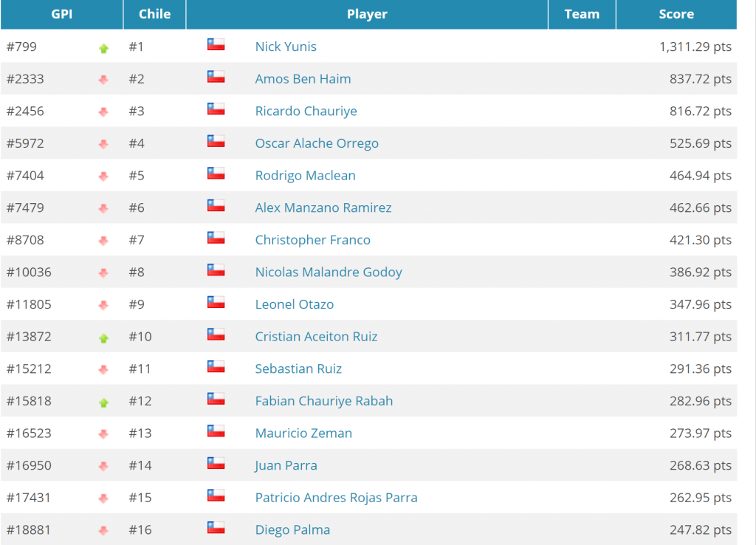The image size is (756, 545).
Task: Click the green up arrow beside #13872
Action: [103, 338]
